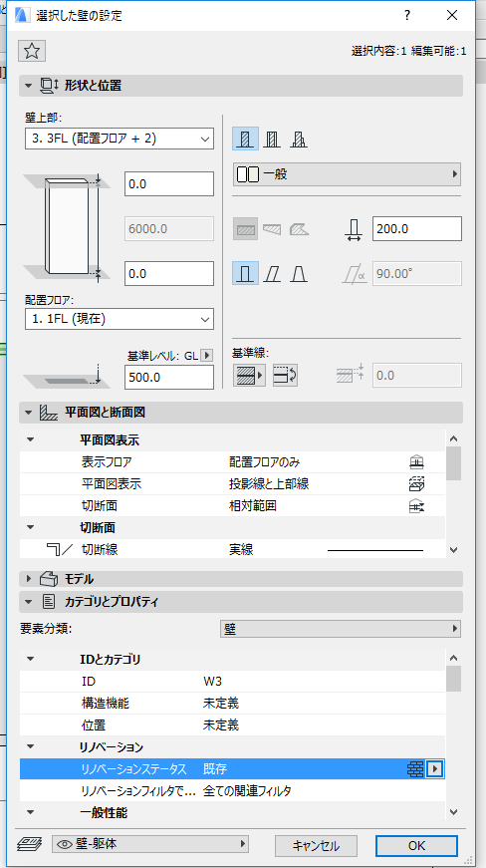Click the 切断線 line sample swatch
Image resolution: width=486 pixels, height=868 pixels.
(375, 550)
